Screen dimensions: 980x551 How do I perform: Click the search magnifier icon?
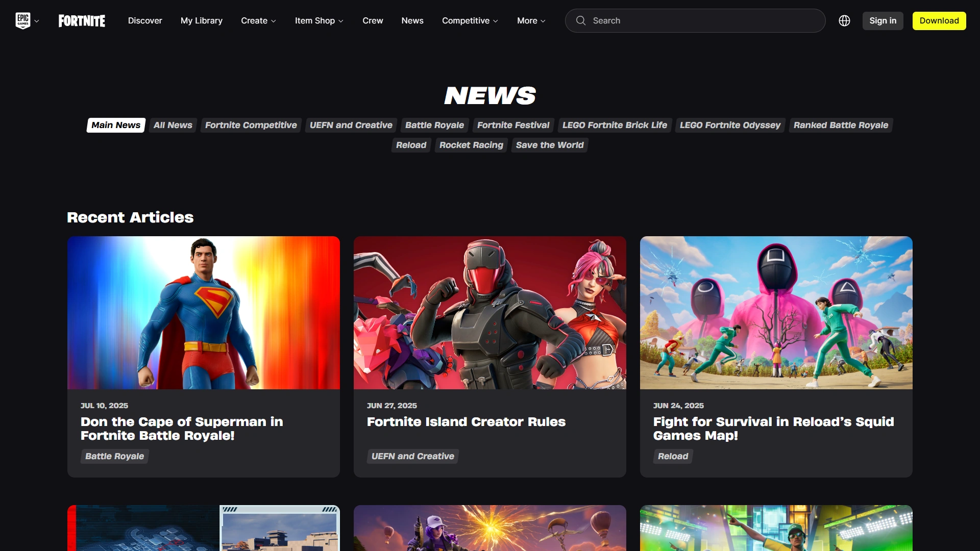point(581,21)
